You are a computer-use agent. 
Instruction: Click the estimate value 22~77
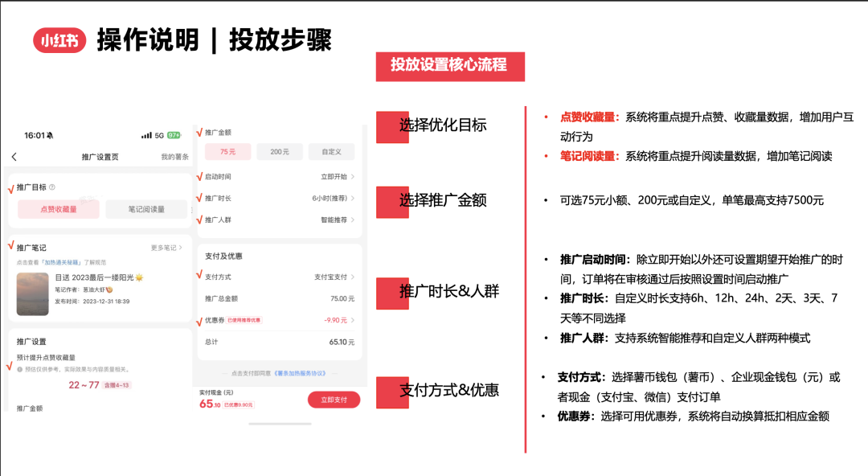[84, 385]
